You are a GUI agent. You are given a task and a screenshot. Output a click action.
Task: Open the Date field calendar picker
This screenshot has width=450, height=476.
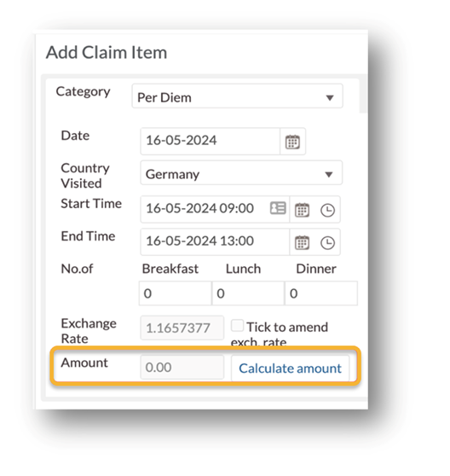click(292, 142)
